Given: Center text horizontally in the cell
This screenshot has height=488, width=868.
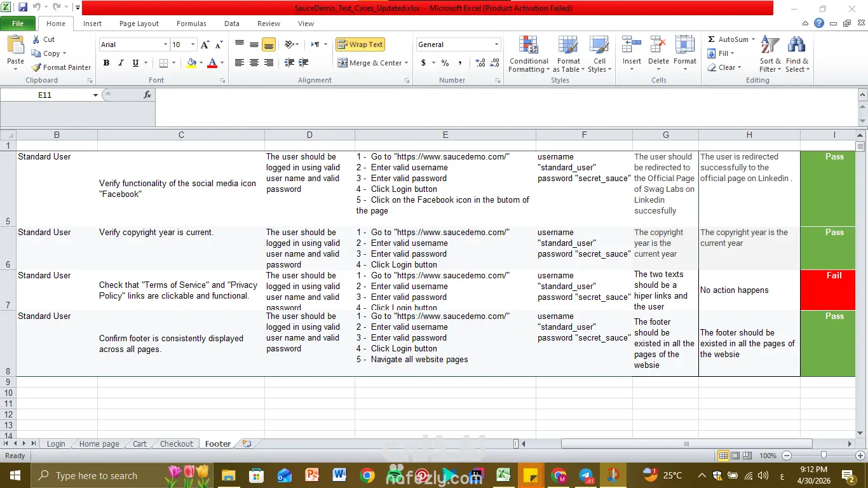Looking at the screenshot, I should tap(254, 63).
